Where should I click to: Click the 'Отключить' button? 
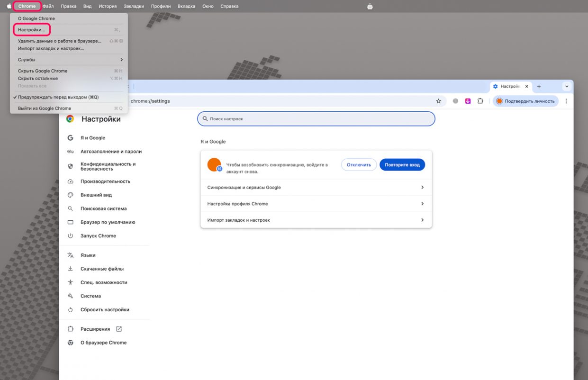click(x=359, y=165)
